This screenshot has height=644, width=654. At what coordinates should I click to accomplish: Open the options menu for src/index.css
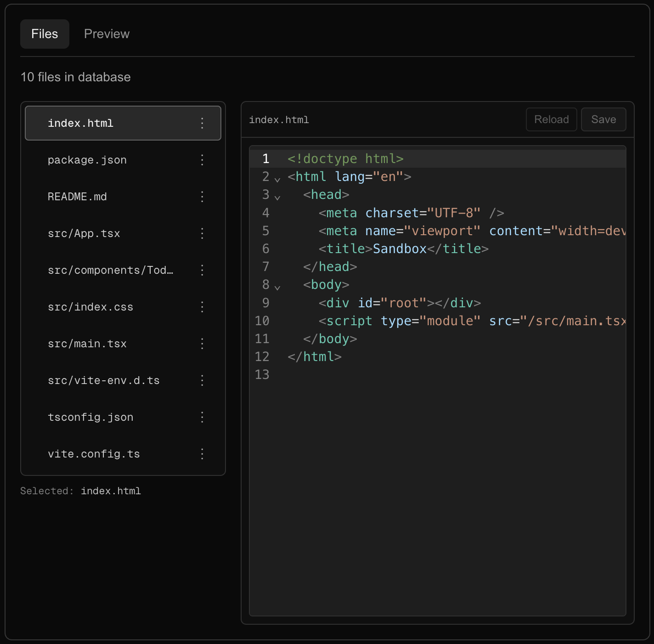coord(202,307)
